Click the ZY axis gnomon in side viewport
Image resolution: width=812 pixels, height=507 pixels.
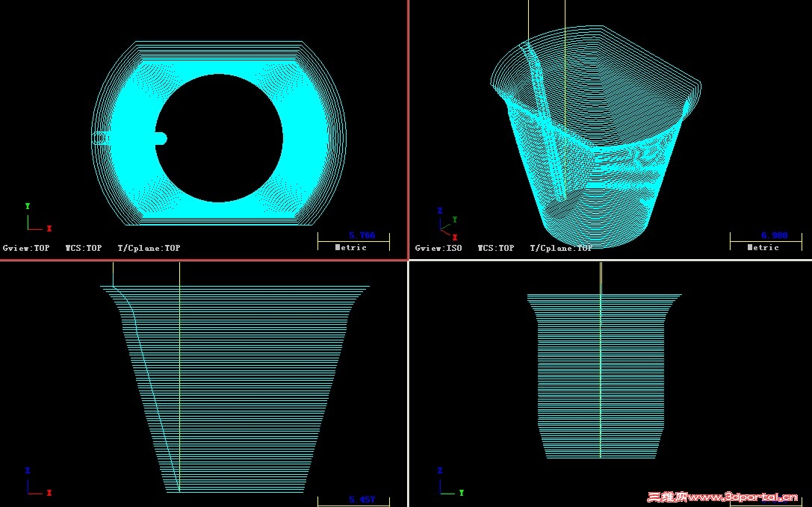click(450, 482)
